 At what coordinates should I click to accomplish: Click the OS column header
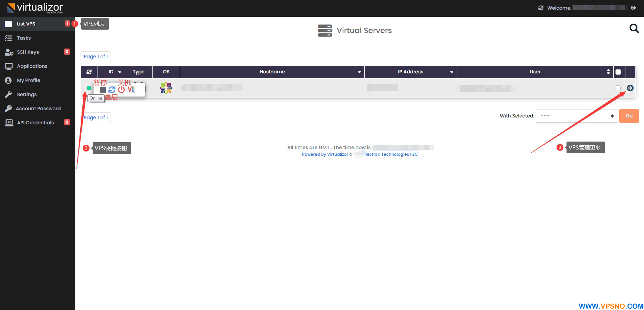(166, 72)
